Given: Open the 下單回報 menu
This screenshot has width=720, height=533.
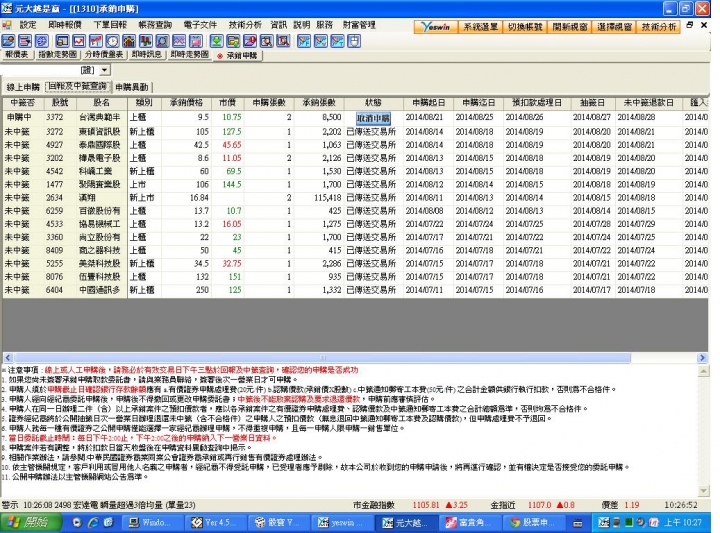Looking at the screenshot, I should point(110,25).
